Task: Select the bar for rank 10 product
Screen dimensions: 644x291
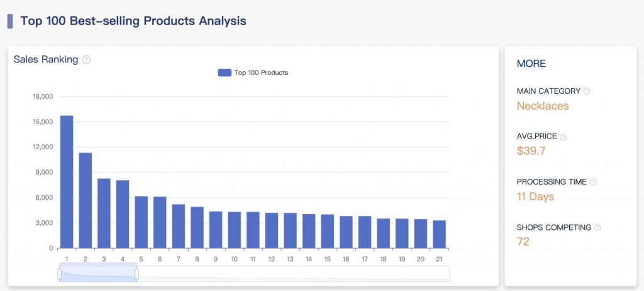Action: coord(234,230)
